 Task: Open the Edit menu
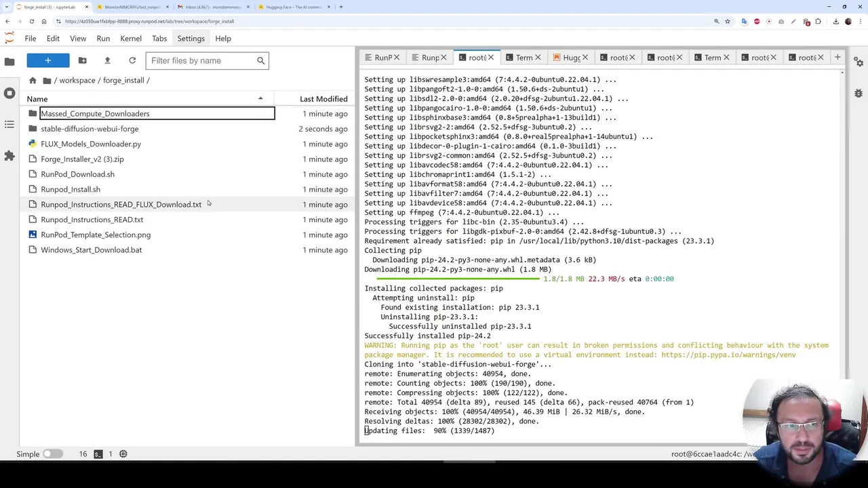tap(53, 39)
